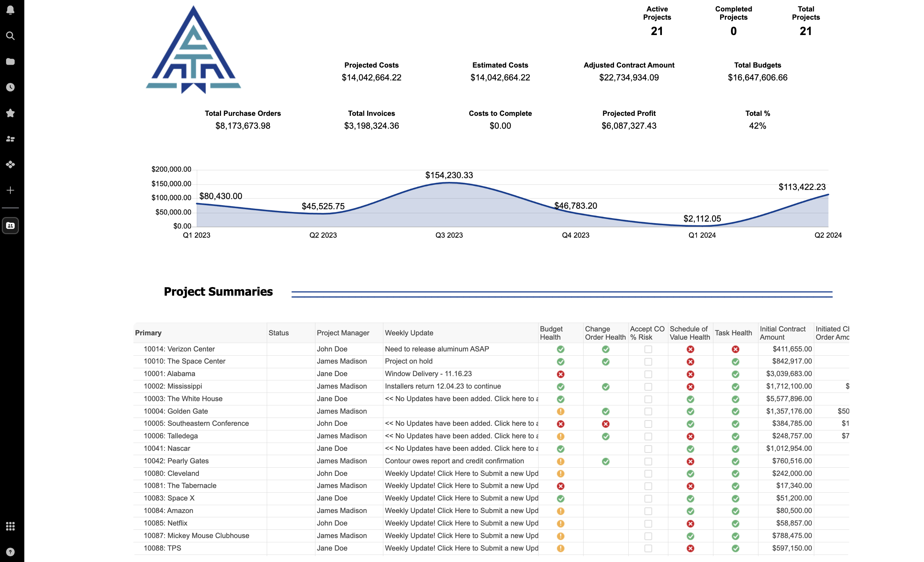
Task: Check Accept CO Risk for Space X
Action: pos(648,499)
